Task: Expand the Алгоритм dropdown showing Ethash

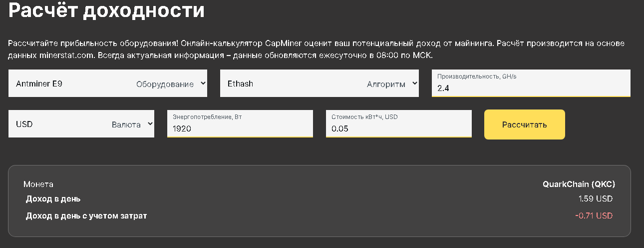Action: 319,83
